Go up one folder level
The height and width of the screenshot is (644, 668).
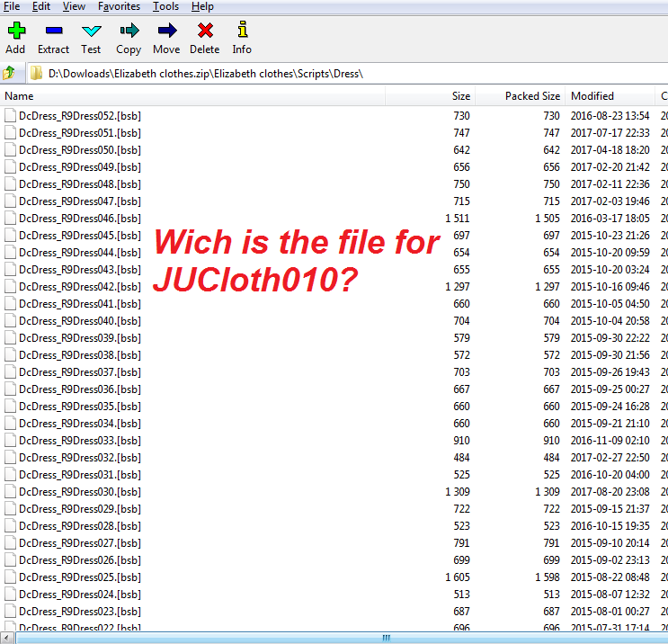click(10, 73)
